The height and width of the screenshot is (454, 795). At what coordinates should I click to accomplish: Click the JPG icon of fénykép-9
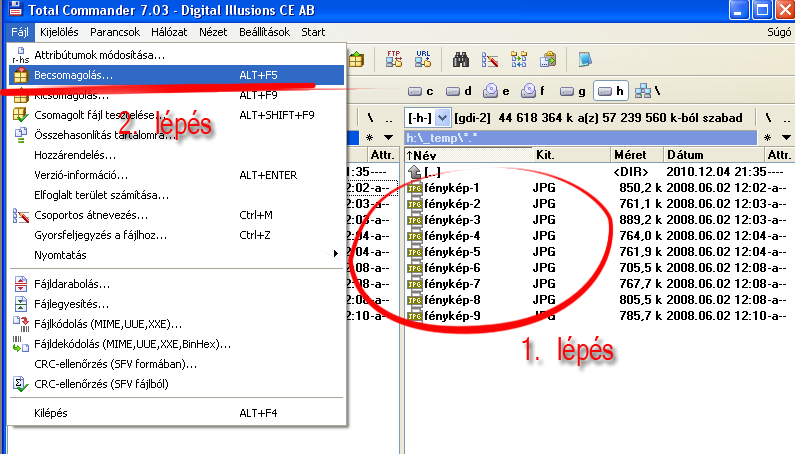coord(414,316)
